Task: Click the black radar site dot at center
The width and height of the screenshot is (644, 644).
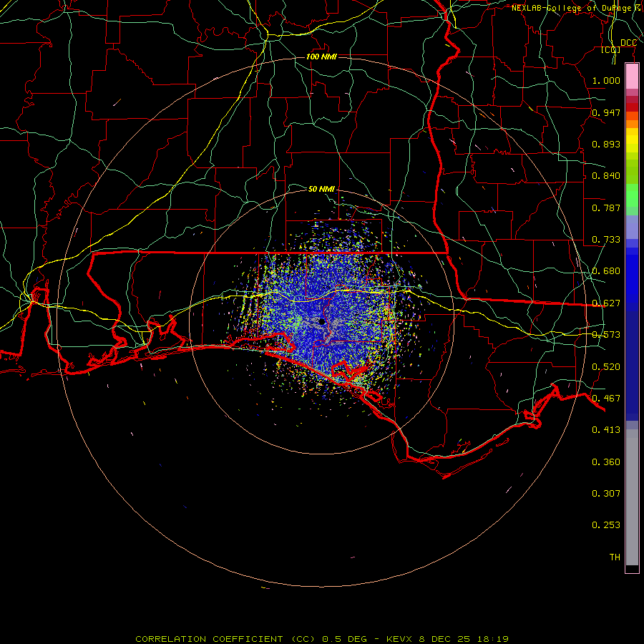Action: coord(322,321)
